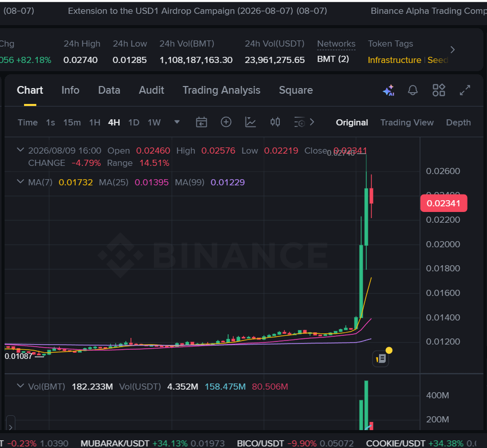This screenshot has height=448, width=487.
Task: Click the Infrastructure token tag
Action: [394, 60]
